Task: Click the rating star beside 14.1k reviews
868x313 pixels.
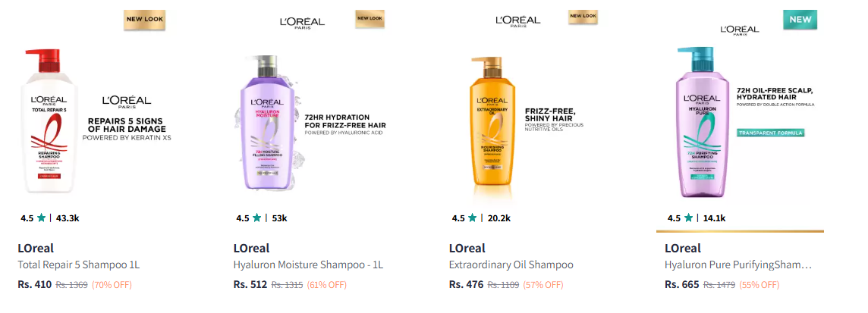Action: click(688, 218)
